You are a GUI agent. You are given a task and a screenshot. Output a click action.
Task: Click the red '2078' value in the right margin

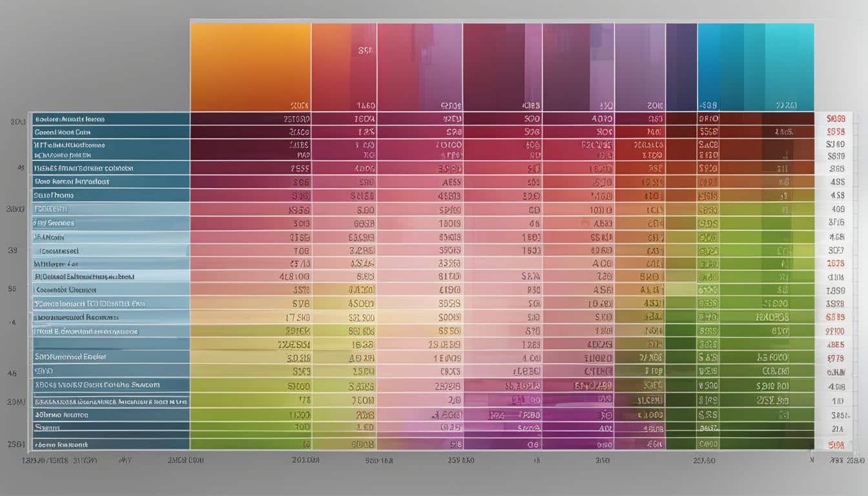pyautogui.click(x=836, y=263)
